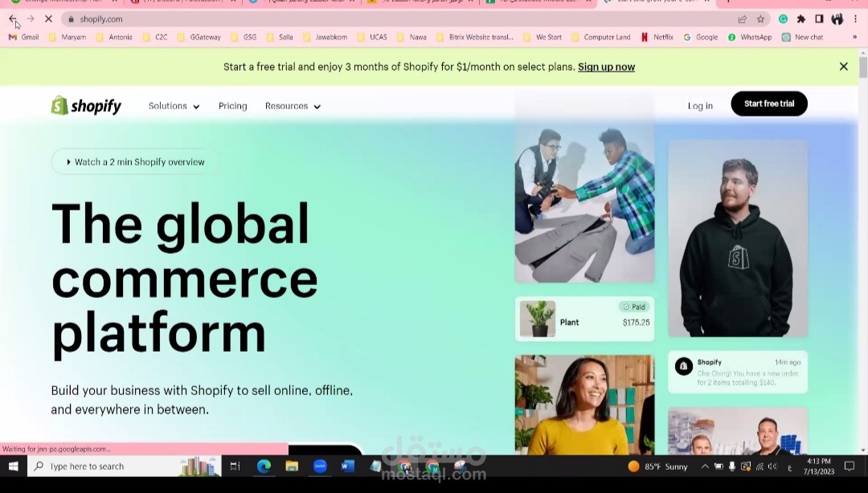Click the Shopify new order notification card

(x=737, y=372)
